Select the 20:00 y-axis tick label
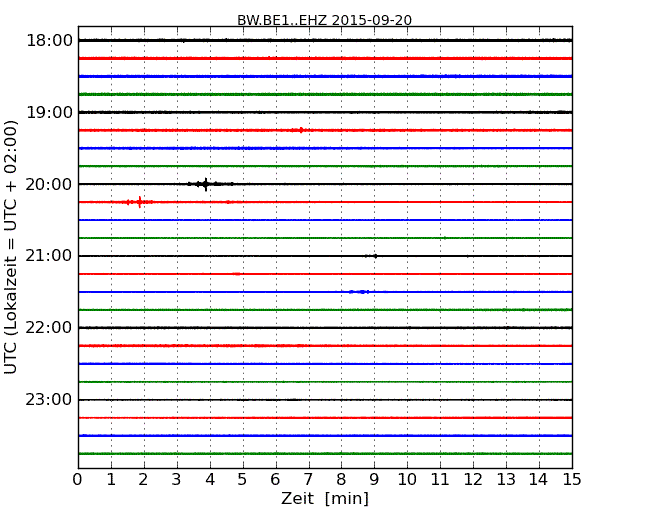This screenshot has width=650, height=520. click(49, 184)
